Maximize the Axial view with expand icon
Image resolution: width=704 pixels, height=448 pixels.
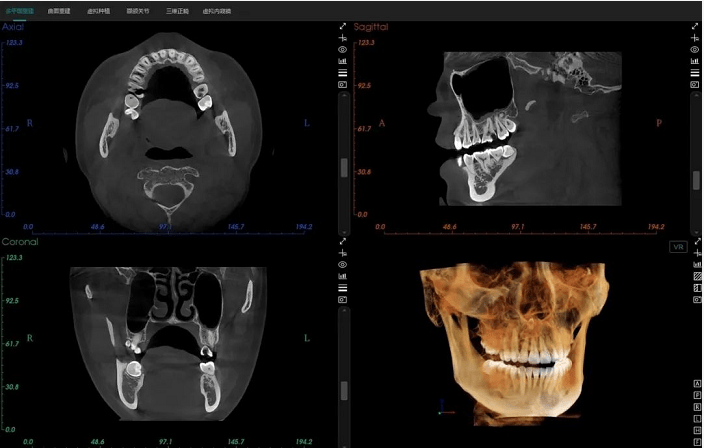343,26
